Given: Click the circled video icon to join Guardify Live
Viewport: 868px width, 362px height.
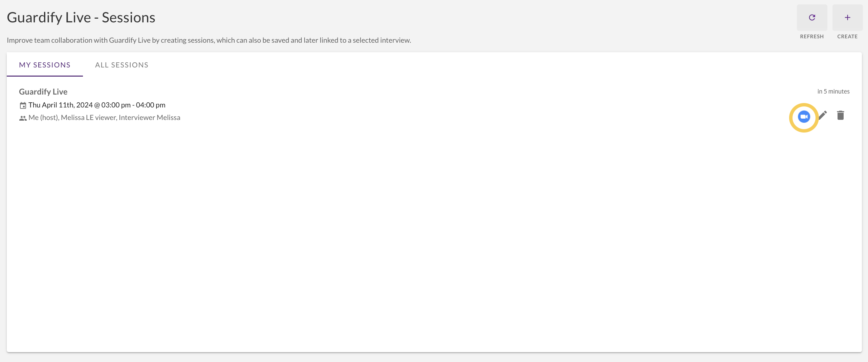Looking at the screenshot, I should click(804, 117).
